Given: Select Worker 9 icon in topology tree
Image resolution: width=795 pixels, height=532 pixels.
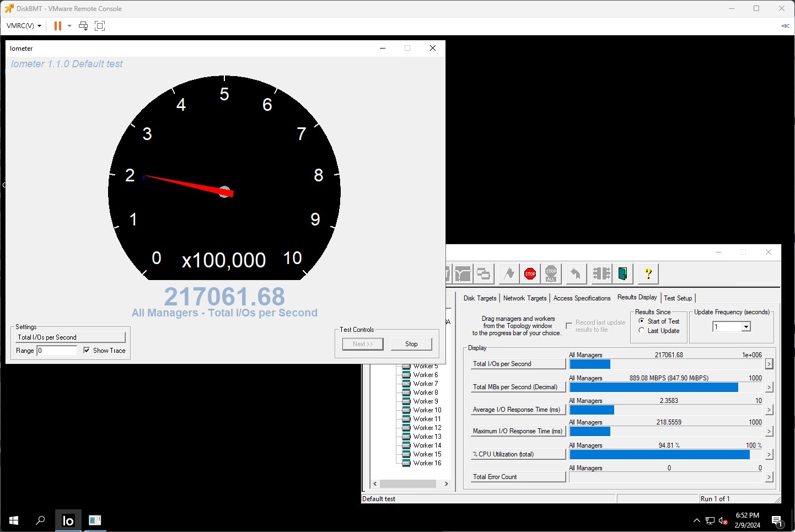Looking at the screenshot, I should pyautogui.click(x=406, y=401).
